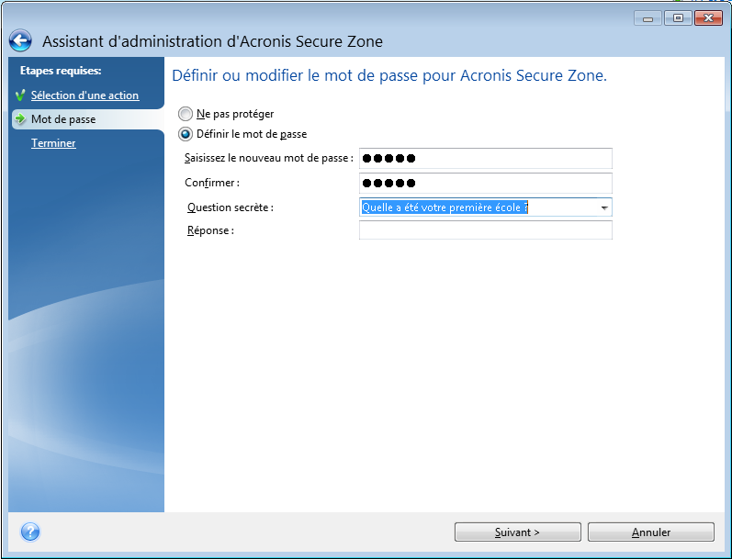Click the empty "Réponse" text field
Image resolution: width=732 pixels, height=560 pixels.
pos(485,230)
